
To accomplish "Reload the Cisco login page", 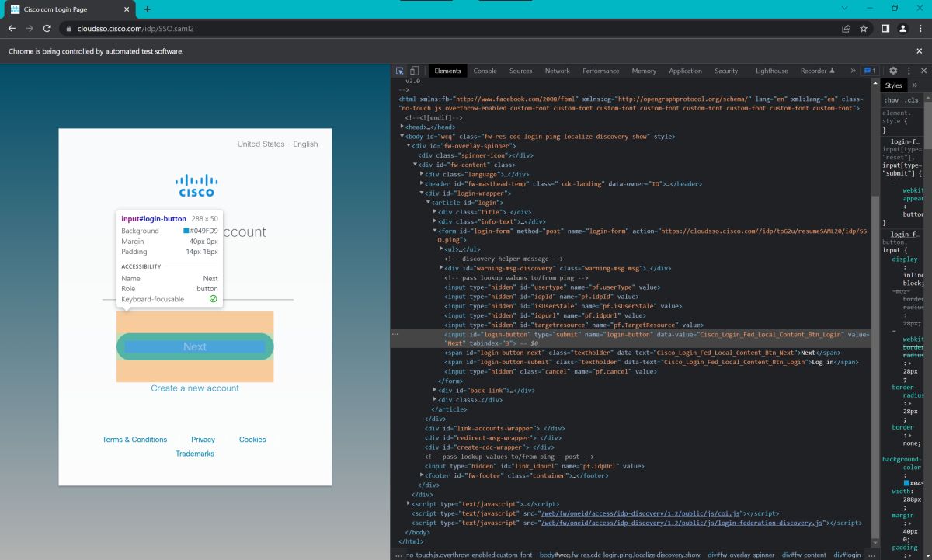I will tap(47, 29).
